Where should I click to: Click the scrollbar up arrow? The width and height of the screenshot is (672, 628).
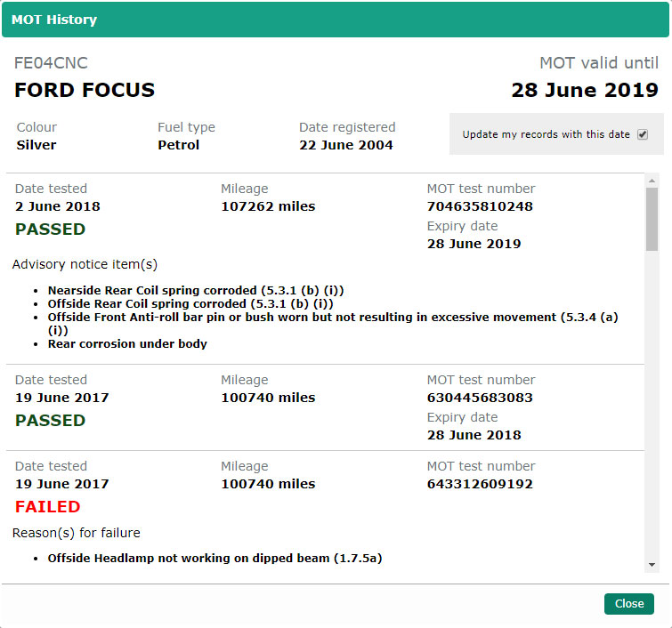coord(652,181)
